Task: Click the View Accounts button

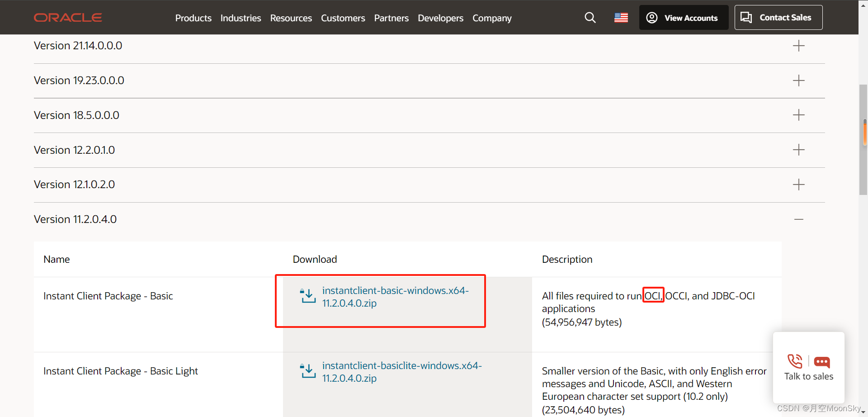Action: click(684, 18)
